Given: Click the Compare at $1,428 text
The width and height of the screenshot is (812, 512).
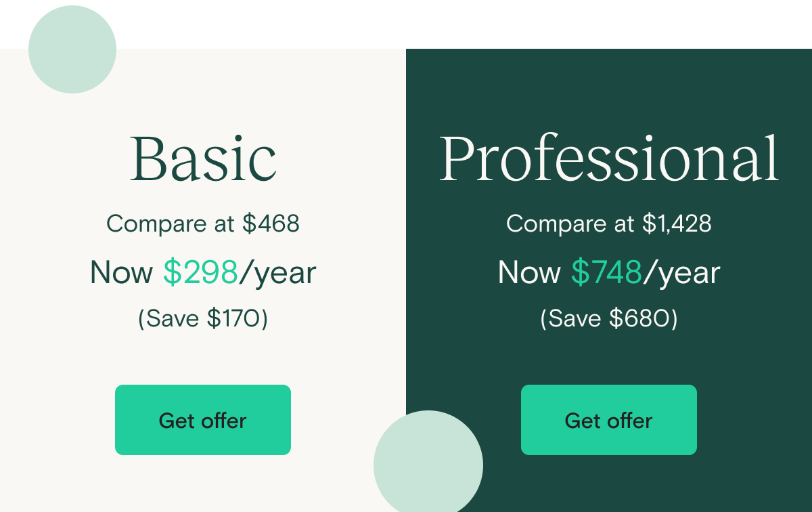Looking at the screenshot, I should tap(608, 223).
